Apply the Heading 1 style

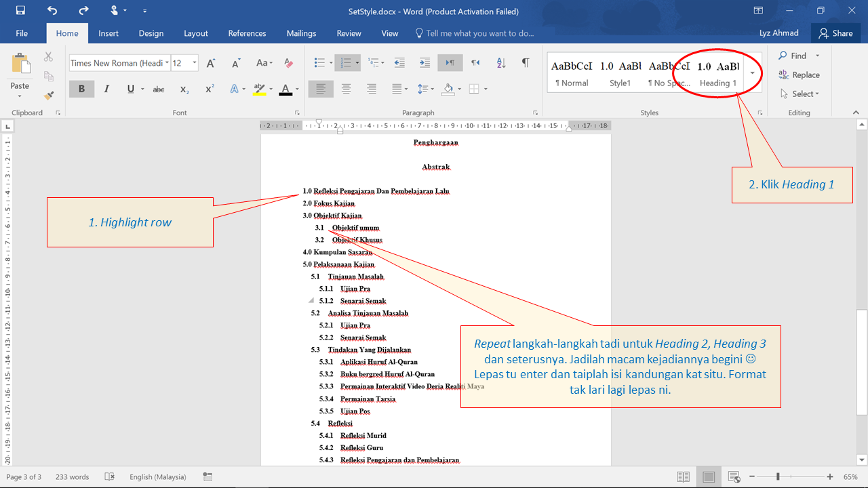[x=717, y=73]
